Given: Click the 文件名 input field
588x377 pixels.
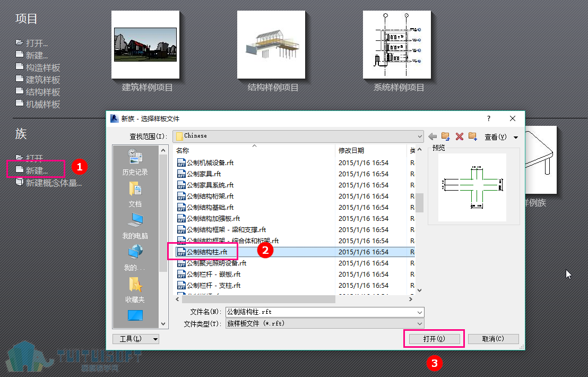Looking at the screenshot, I should pos(321,312).
